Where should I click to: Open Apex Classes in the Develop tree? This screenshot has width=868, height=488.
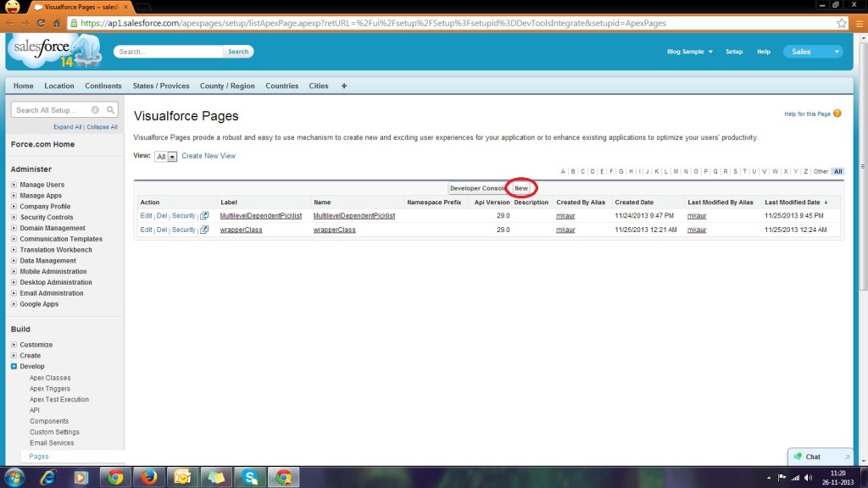click(x=50, y=378)
